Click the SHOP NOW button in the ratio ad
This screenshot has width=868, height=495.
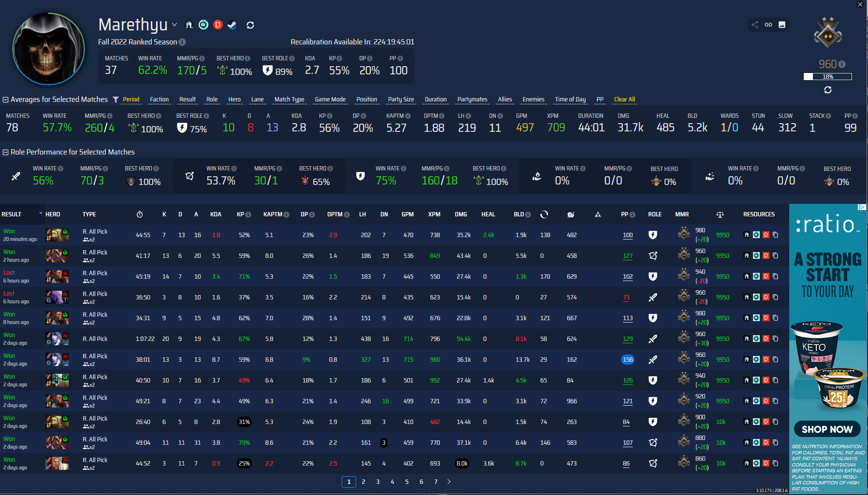point(827,429)
